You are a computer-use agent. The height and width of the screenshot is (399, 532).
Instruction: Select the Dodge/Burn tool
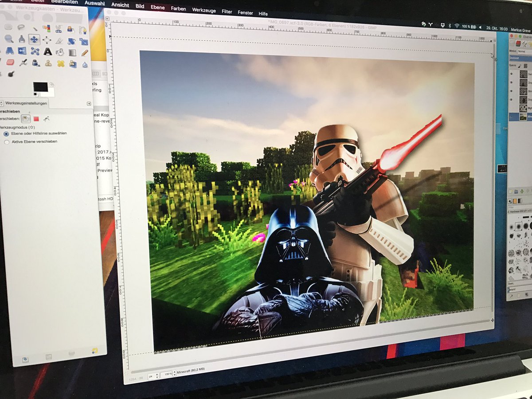[x=11, y=74]
